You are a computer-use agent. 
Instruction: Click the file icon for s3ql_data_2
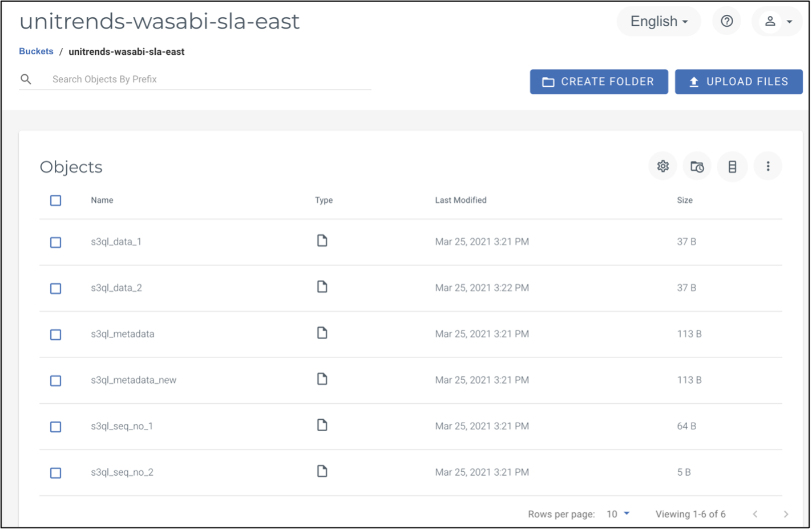(x=322, y=287)
